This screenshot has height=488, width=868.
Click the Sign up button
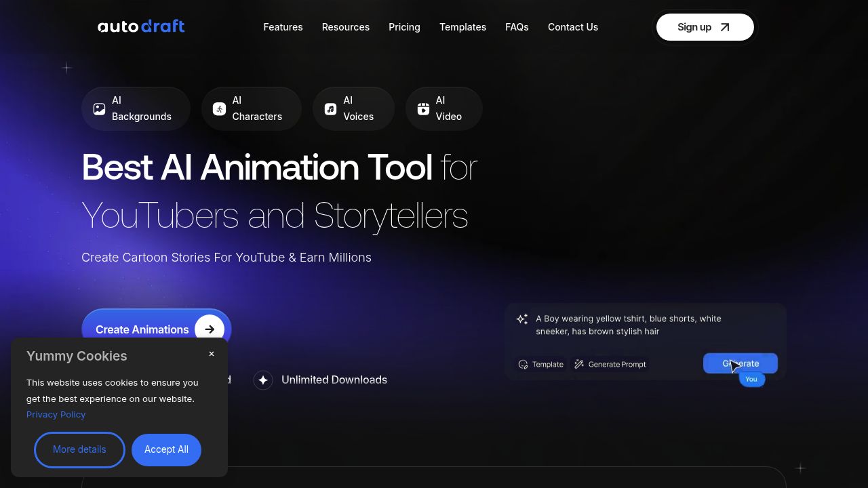click(705, 27)
